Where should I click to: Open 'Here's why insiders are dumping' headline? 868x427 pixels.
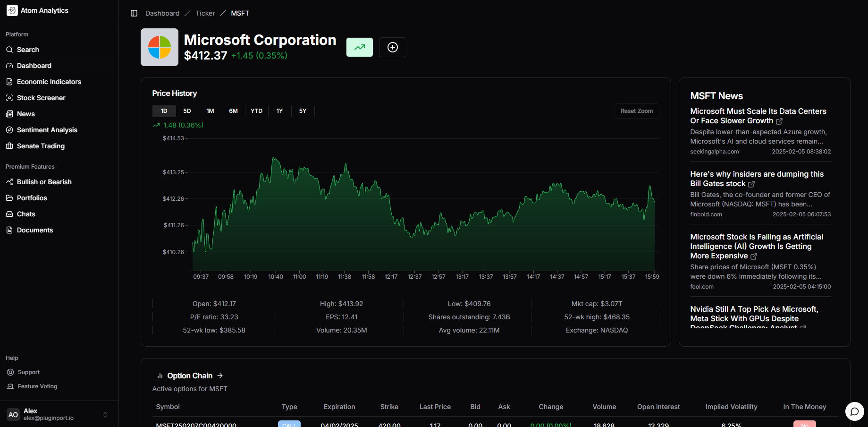coord(757,179)
